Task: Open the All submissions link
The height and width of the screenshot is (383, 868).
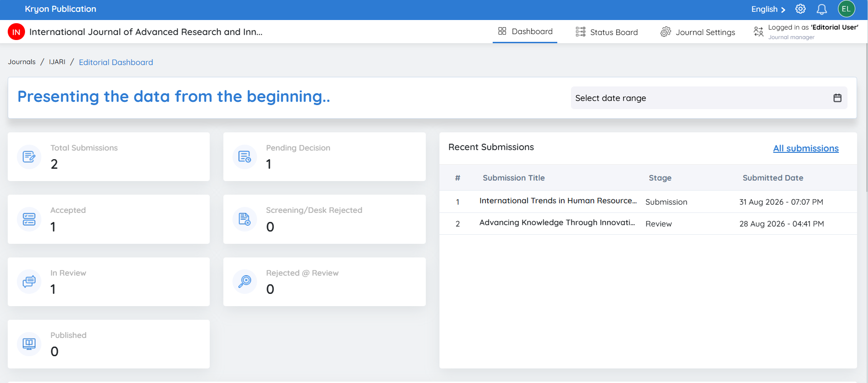Action: click(x=806, y=148)
